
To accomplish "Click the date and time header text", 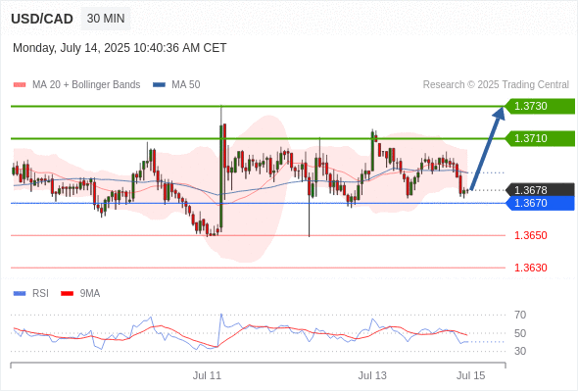I will pos(120,48).
